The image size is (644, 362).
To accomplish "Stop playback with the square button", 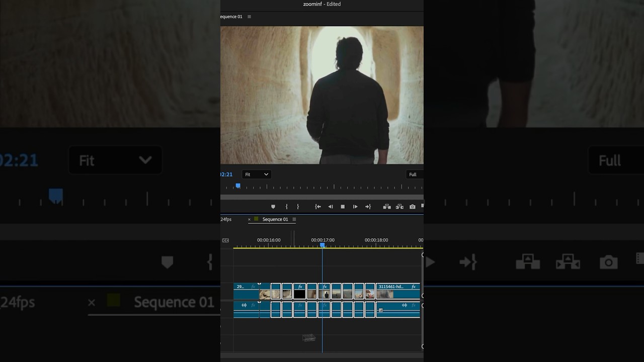I will tap(343, 207).
